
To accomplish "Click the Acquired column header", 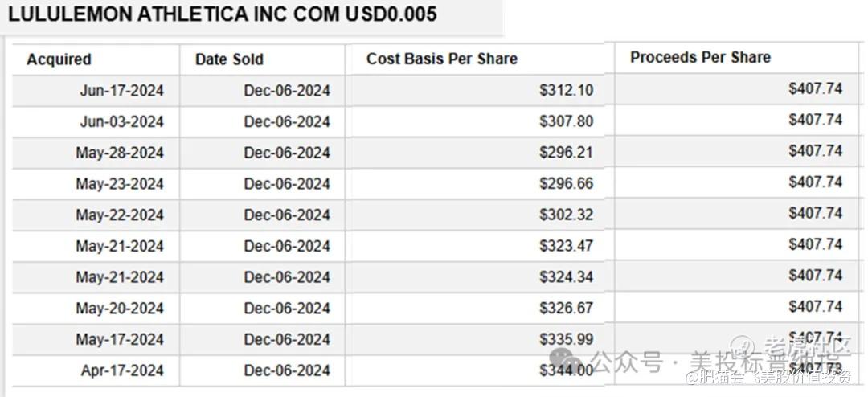I will [x=59, y=59].
